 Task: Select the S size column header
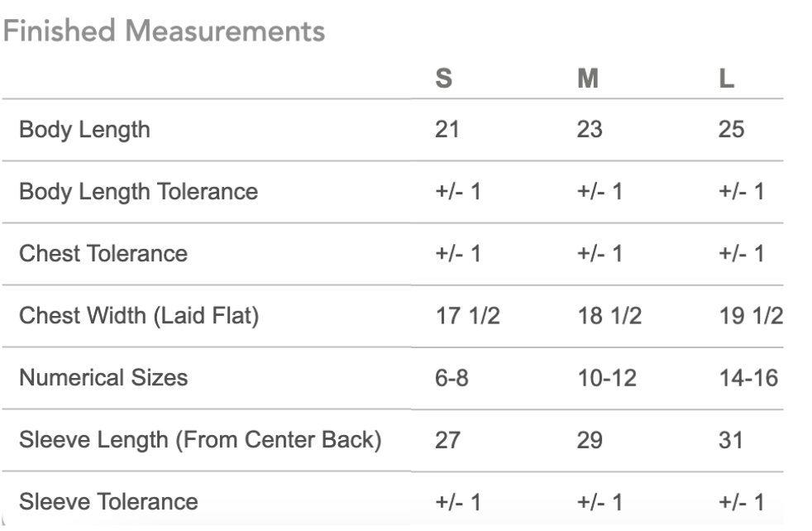point(444,79)
